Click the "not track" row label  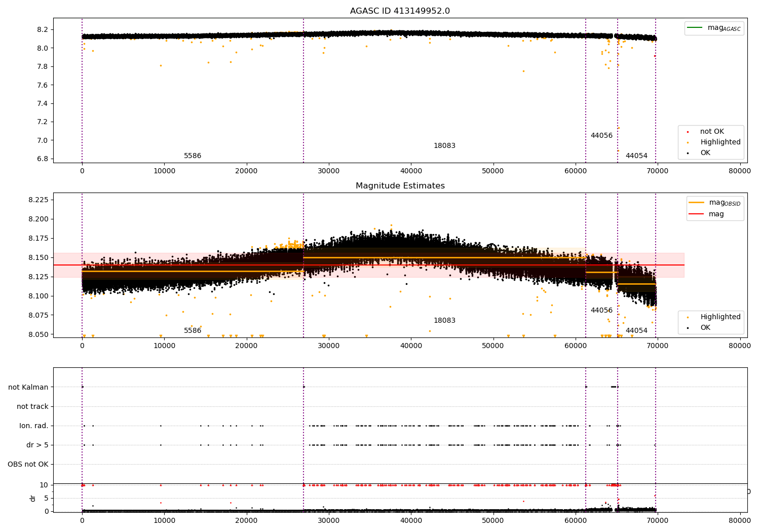point(32,407)
